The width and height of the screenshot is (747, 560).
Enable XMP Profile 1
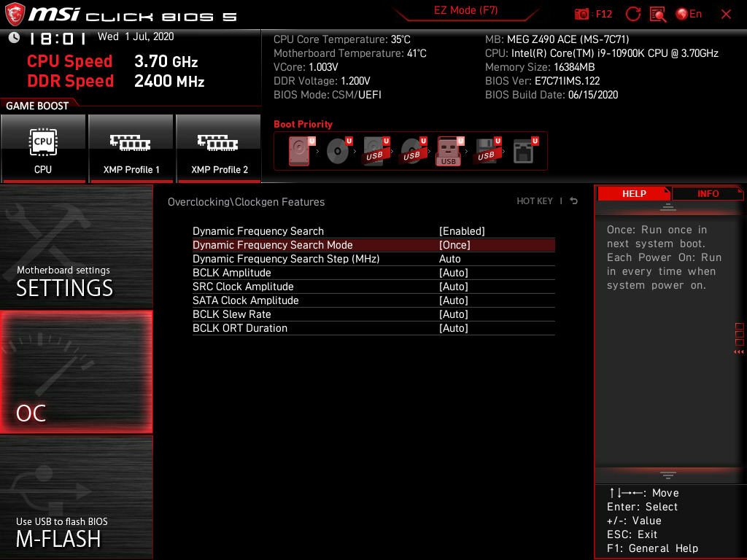coord(131,149)
